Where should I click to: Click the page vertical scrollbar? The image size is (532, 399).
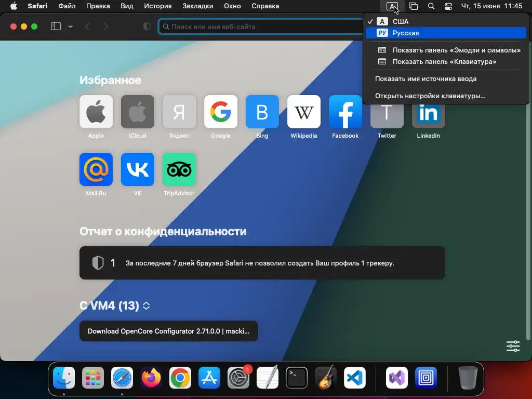(x=528, y=220)
